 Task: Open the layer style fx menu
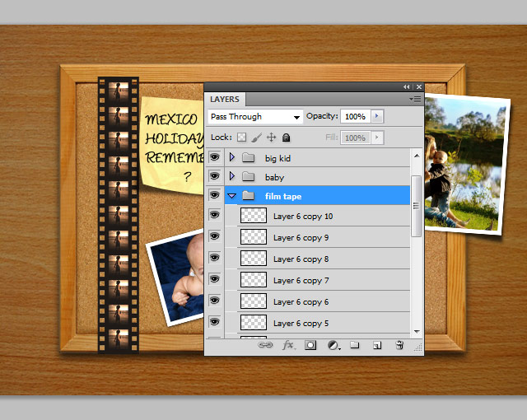pyautogui.click(x=288, y=346)
